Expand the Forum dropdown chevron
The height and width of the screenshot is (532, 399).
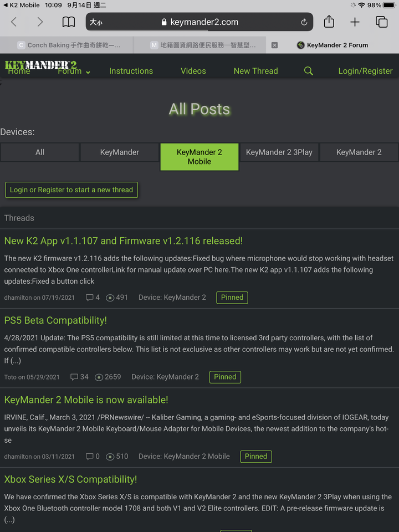pos(88,72)
